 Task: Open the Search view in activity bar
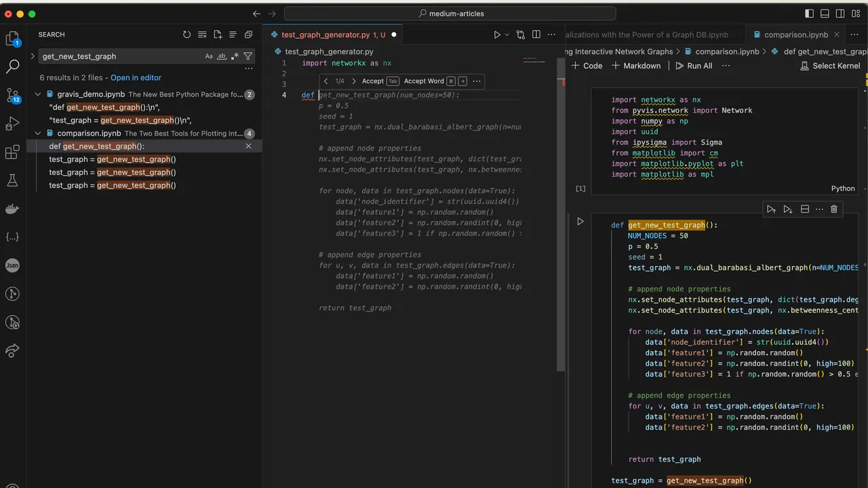(12, 66)
